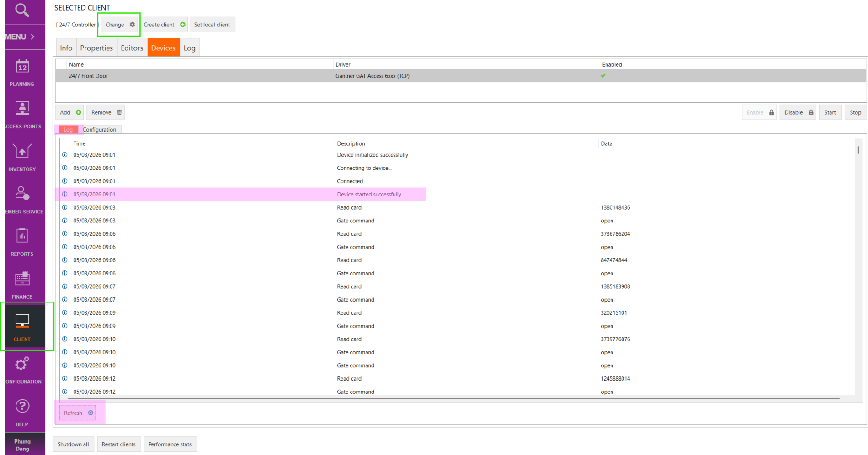
Task: Click the Change client button
Action: point(119,25)
